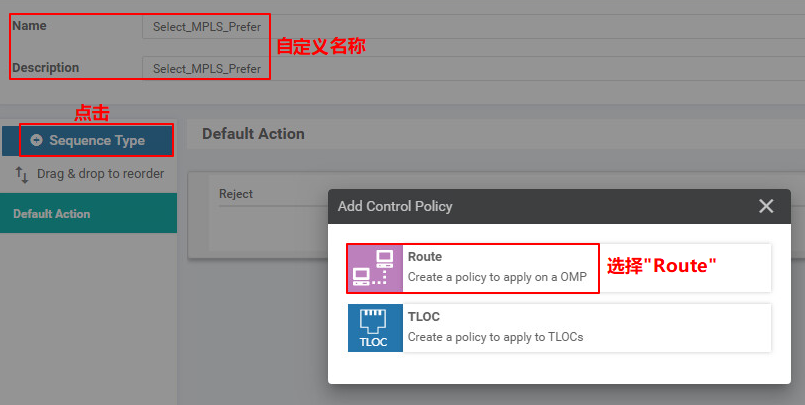Click "Create a policy to apply on a OMP"
This screenshot has height=405, width=805.
[497, 277]
